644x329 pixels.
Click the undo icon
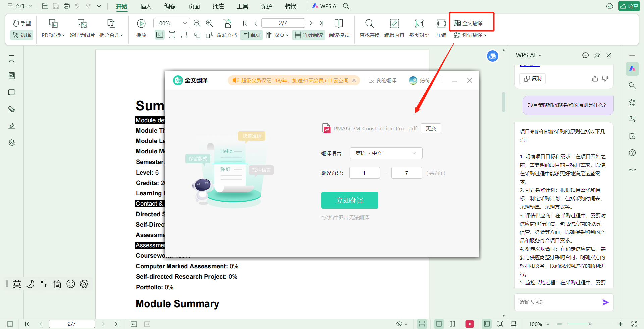point(77,6)
